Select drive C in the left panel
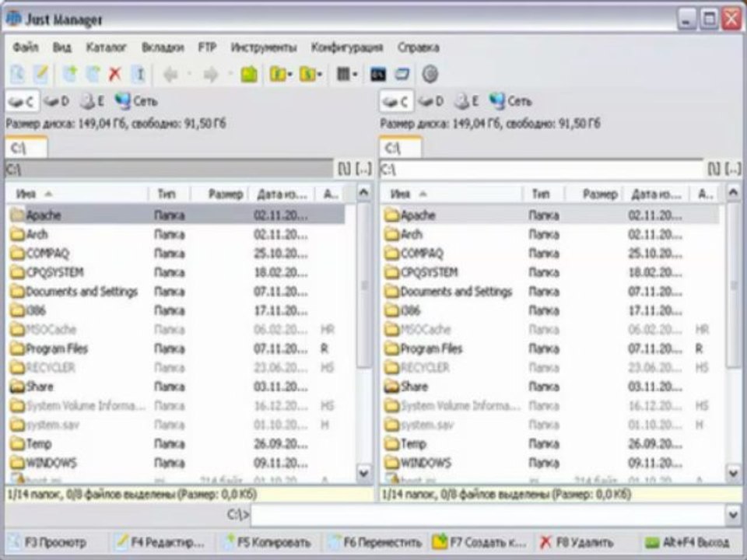 pos(22,101)
